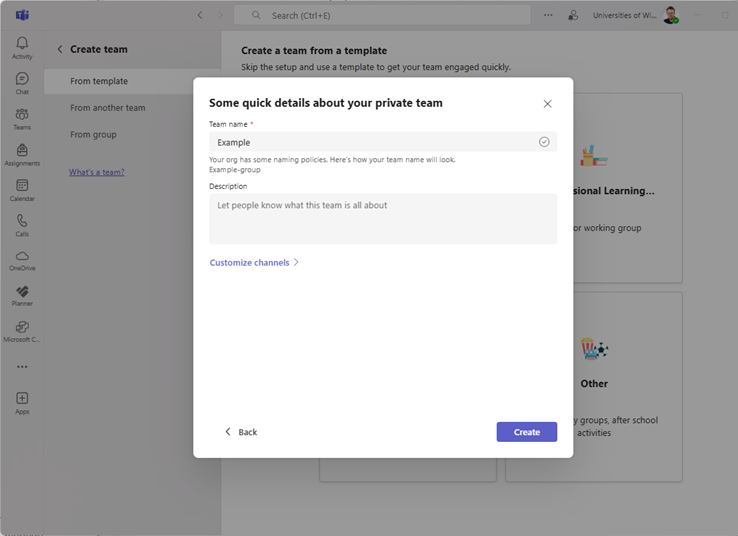Close the private team details dialog

[547, 104]
